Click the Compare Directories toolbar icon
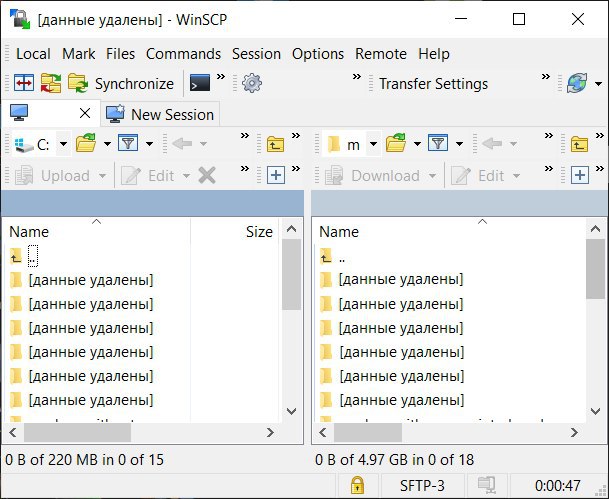 click(x=24, y=83)
